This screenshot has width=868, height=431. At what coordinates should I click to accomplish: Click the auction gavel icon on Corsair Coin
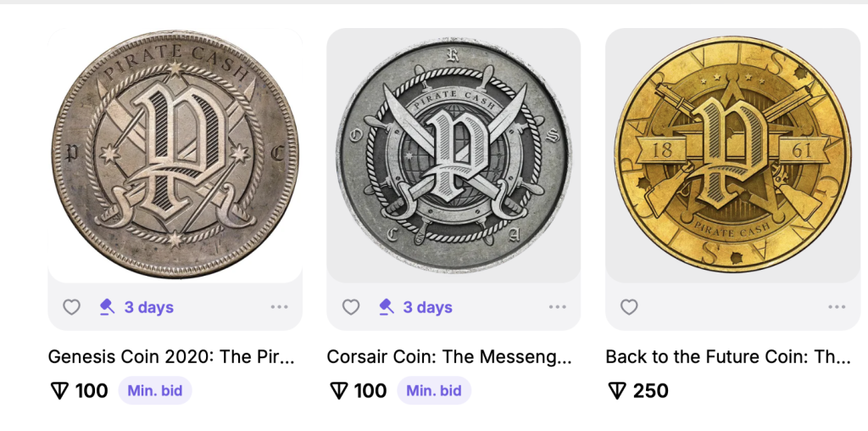[x=386, y=307]
